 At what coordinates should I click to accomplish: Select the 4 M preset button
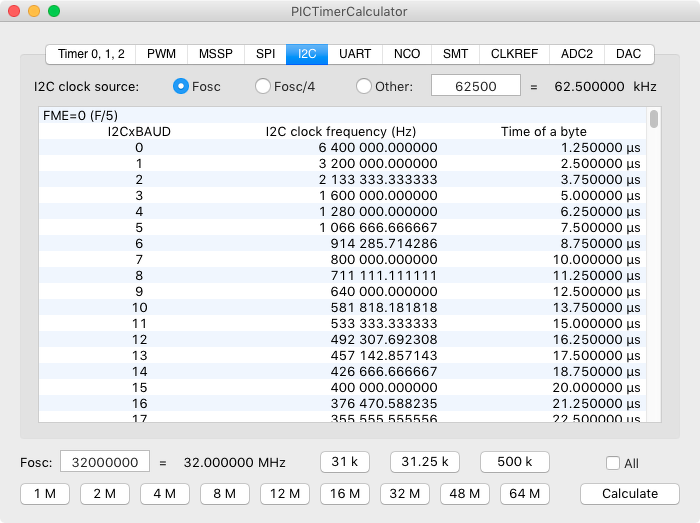point(165,494)
